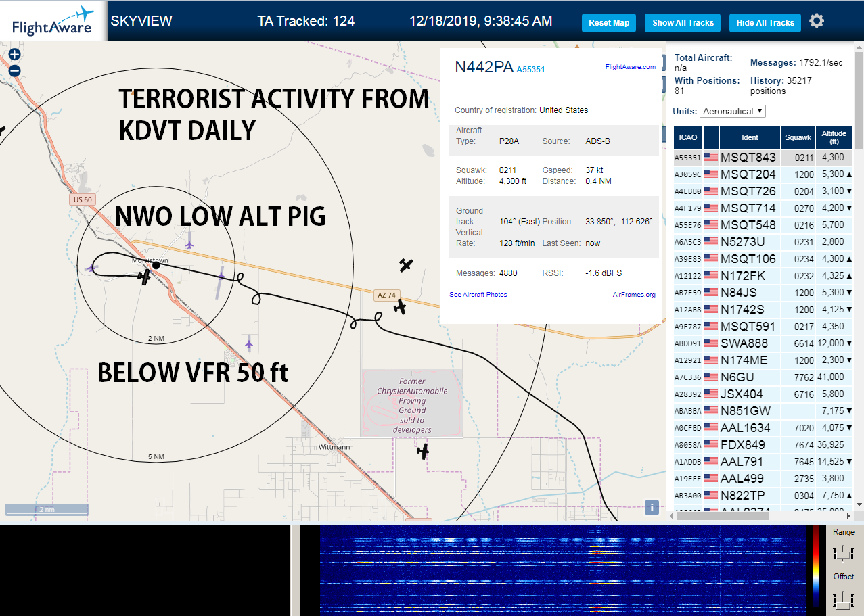Select the N84JS row
This screenshot has width=864, height=616.
click(x=763, y=293)
